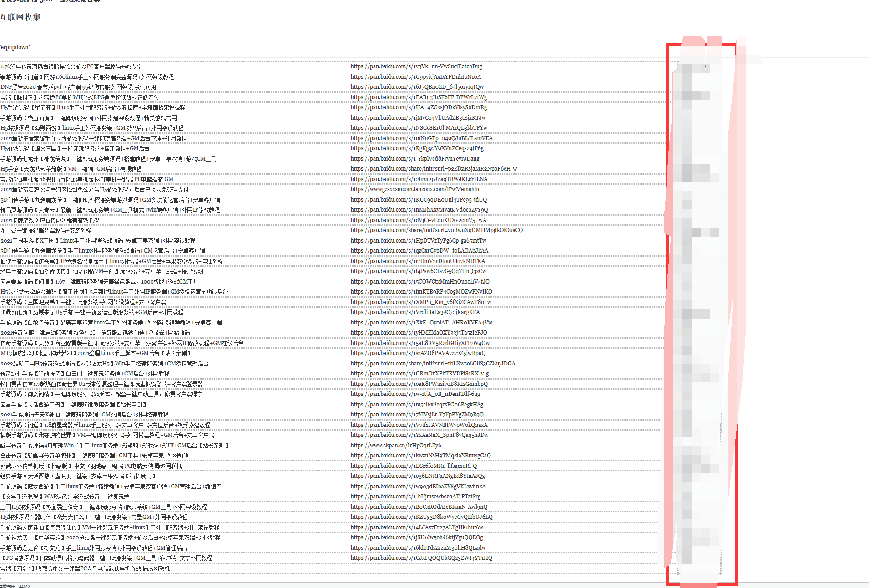The width and height of the screenshot is (869, 588).
Task: Click the last Baidu link ending 1CJxFQOQUkGQz3ZWI4YT1HQ
Action: point(421,558)
